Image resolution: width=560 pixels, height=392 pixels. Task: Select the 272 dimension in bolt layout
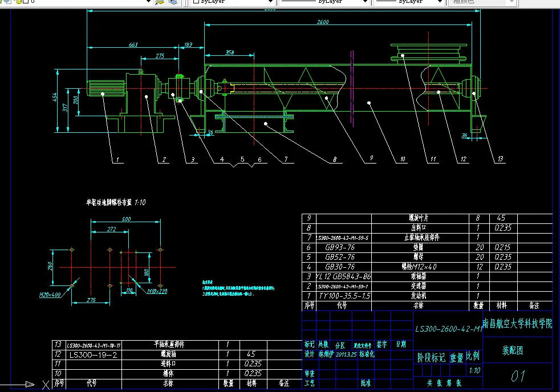111,229
